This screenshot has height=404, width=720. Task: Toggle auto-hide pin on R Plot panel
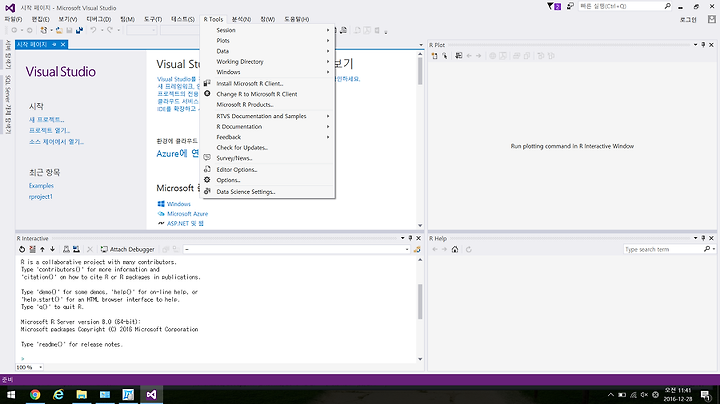pyautogui.click(x=703, y=45)
